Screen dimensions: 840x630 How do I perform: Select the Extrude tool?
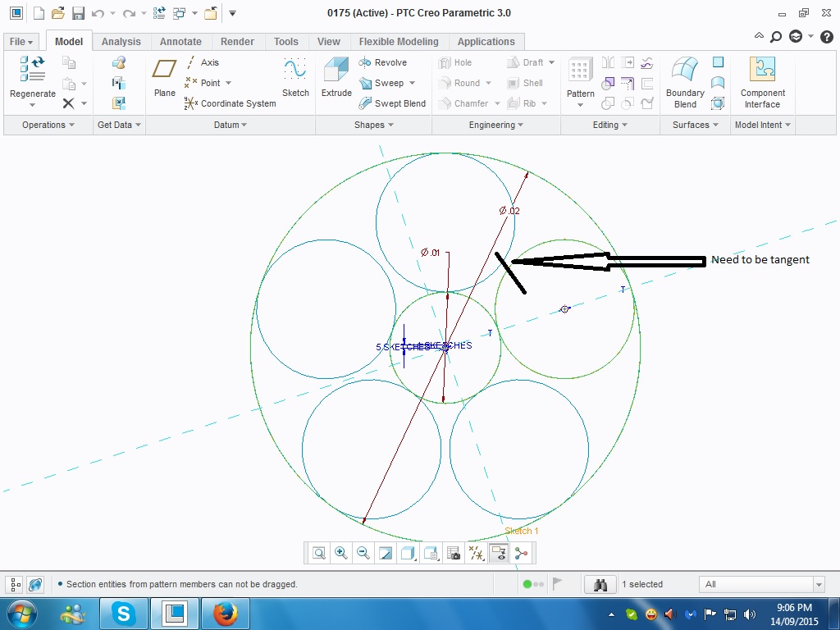336,78
